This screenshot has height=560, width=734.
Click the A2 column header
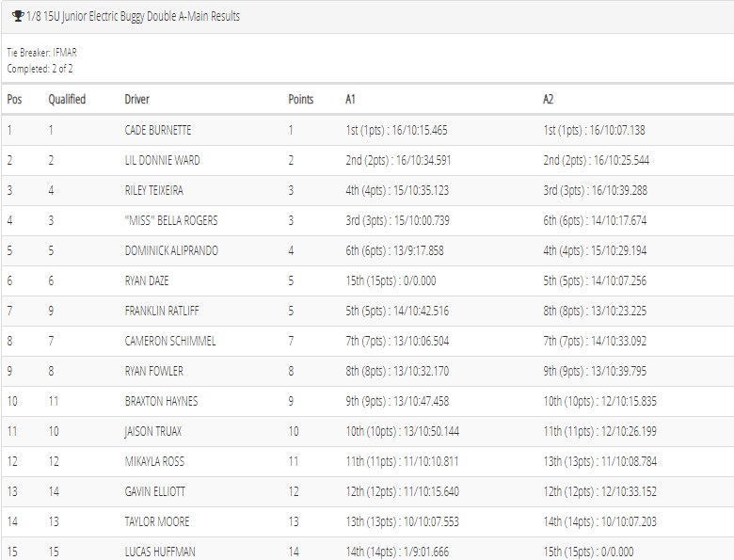coord(549,99)
